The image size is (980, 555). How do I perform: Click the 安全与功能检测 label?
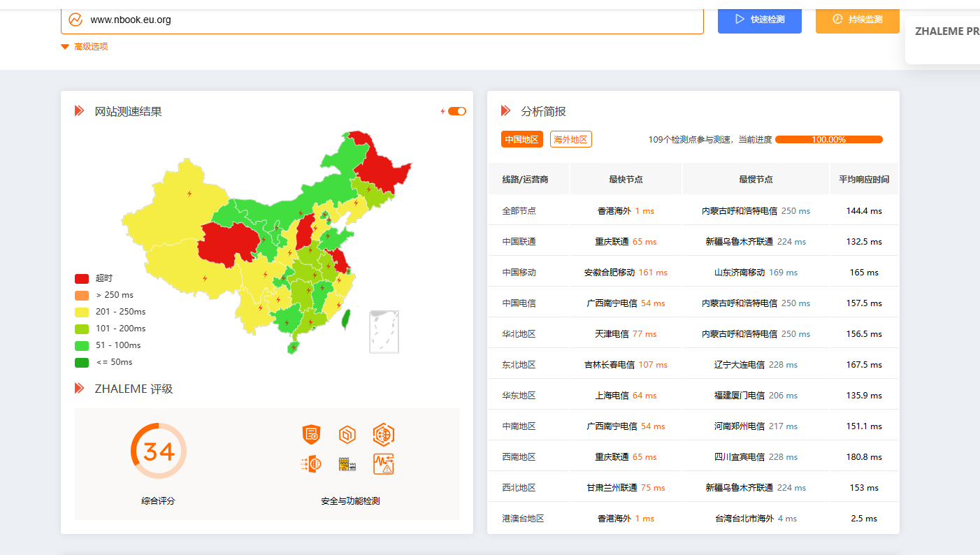(x=350, y=501)
